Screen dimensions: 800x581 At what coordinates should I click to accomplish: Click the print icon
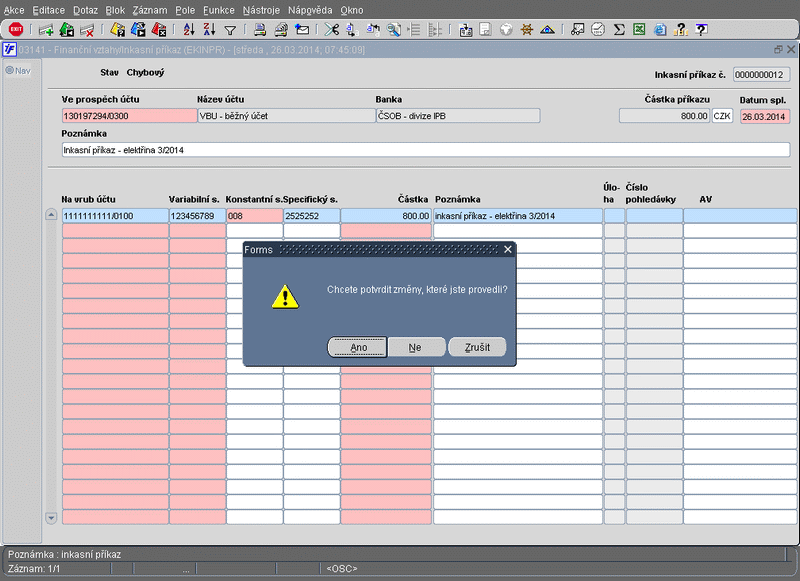click(260, 30)
